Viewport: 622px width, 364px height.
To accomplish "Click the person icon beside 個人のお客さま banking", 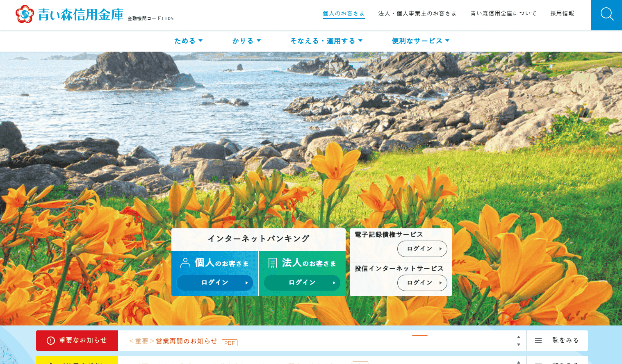I will (x=185, y=263).
